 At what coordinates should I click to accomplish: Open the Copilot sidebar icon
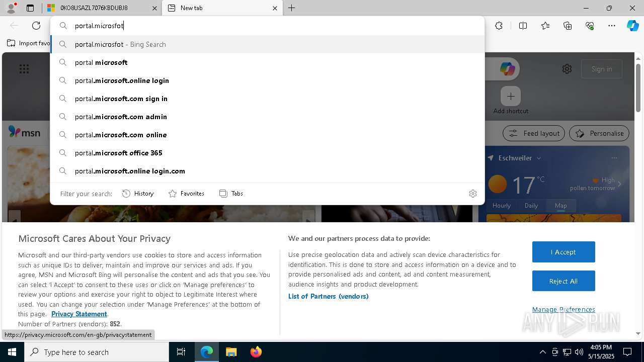tap(632, 26)
